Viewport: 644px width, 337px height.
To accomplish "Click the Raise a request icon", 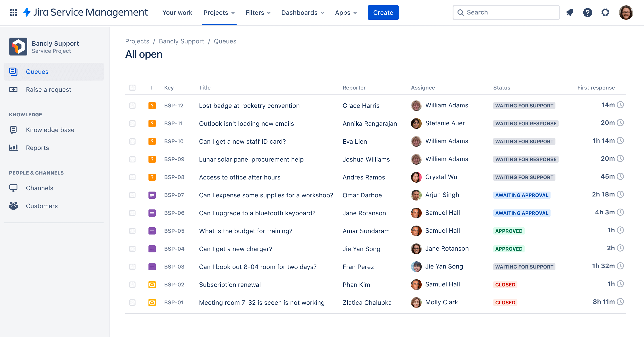I will click(14, 89).
